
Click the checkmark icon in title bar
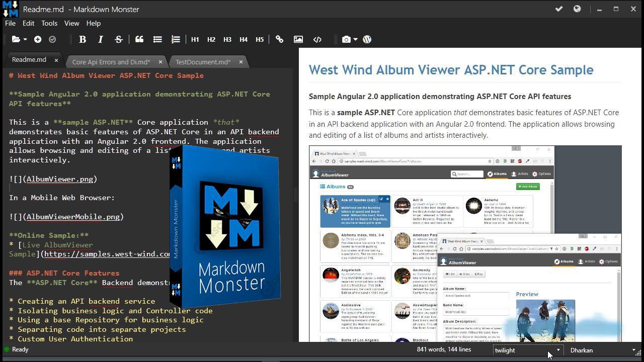coord(559,9)
